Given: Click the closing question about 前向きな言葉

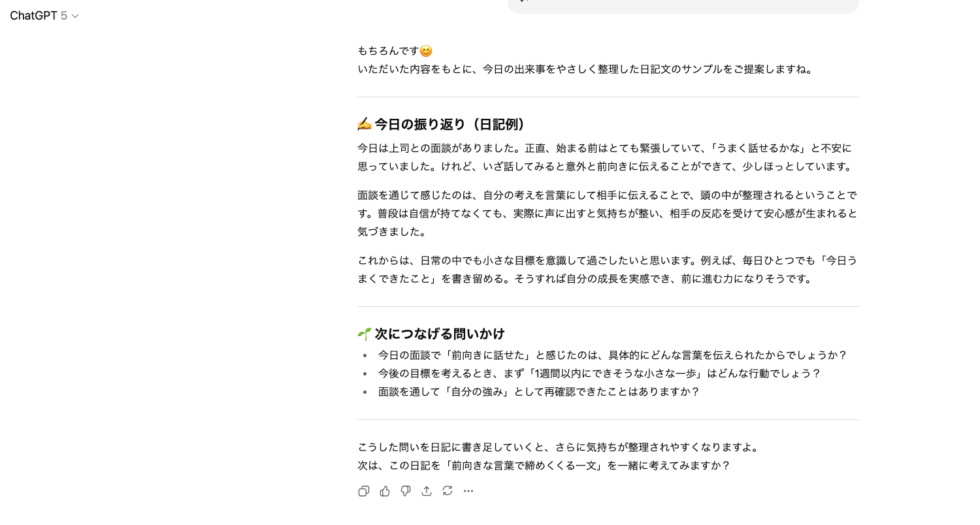Looking at the screenshot, I should point(544,466).
